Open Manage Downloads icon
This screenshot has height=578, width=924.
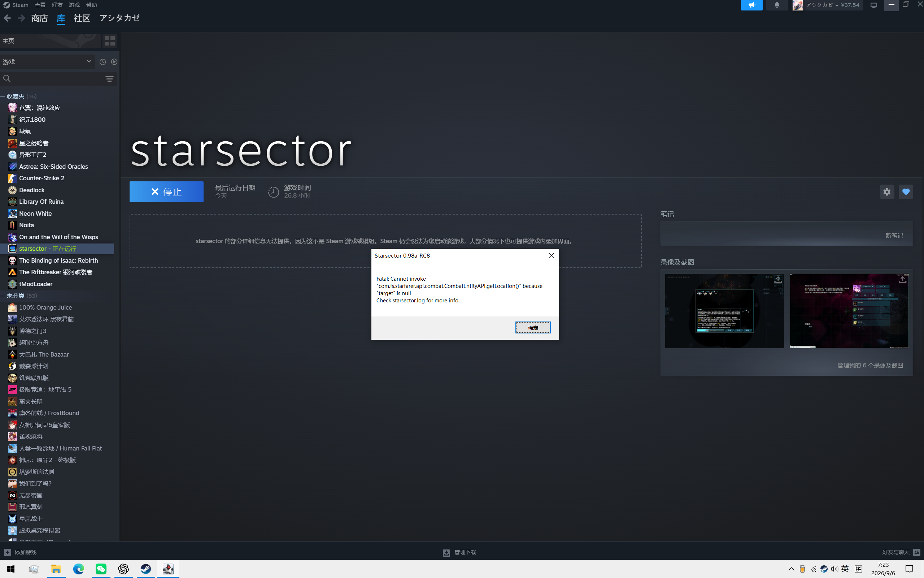tap(446, 552)
